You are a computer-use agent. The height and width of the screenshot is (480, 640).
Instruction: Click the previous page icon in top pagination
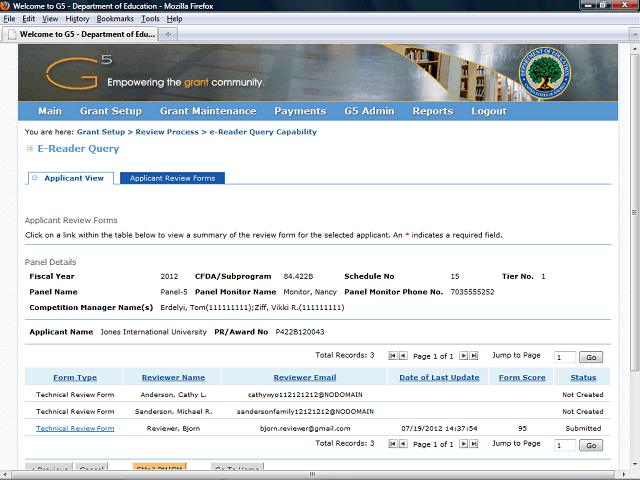pyautogui.click(x=403, y=356)
